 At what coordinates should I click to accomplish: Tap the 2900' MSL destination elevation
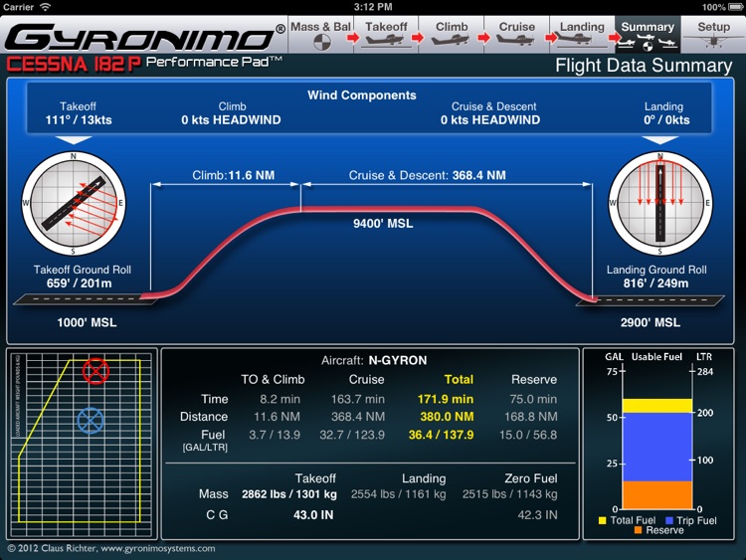(x=650, y=322)
